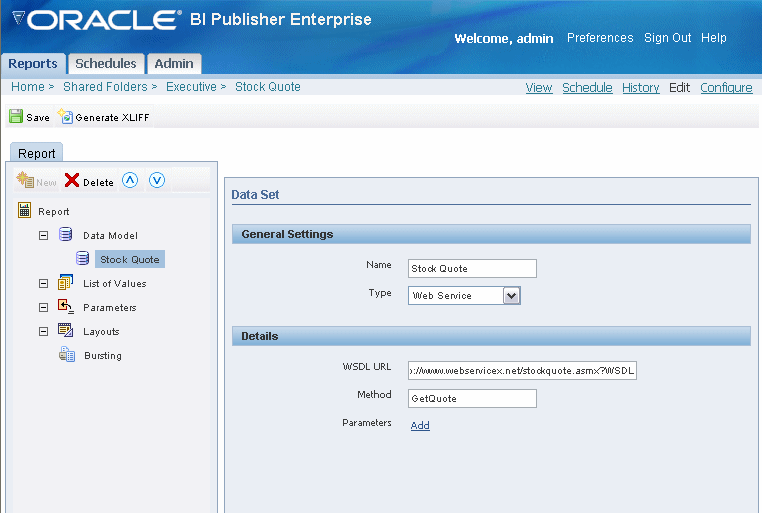The width and height of the screenshot is (762, 513).
Task: Open Help in the header
Action: point(713,38)
